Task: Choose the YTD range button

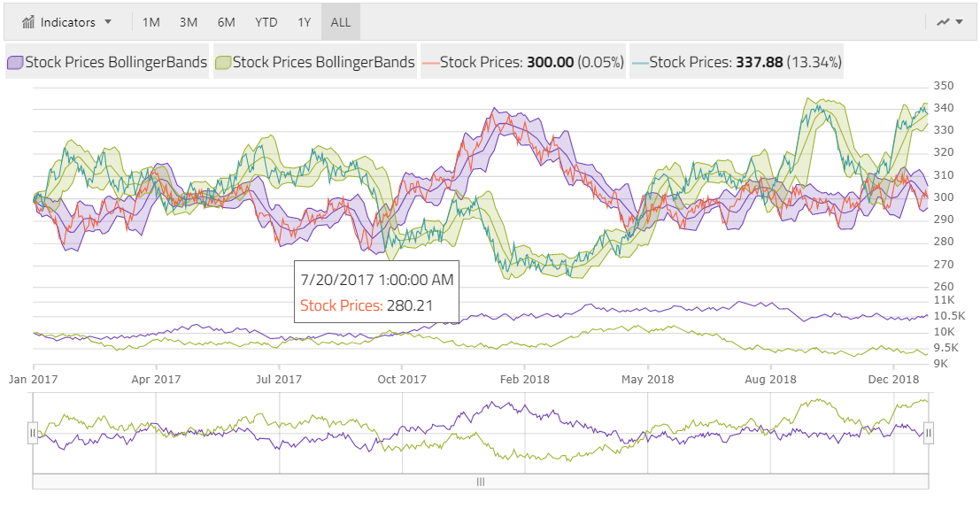Action: (x=265, y=22)
